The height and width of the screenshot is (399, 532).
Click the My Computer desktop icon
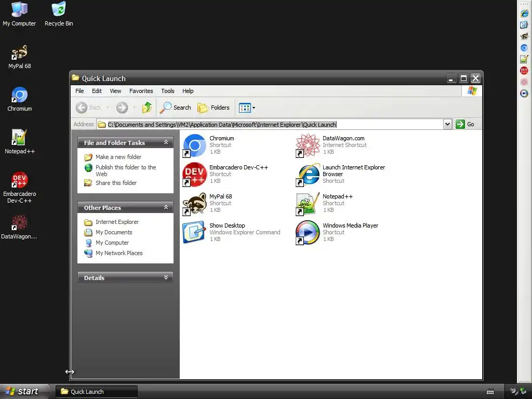[x=19, y=14]
